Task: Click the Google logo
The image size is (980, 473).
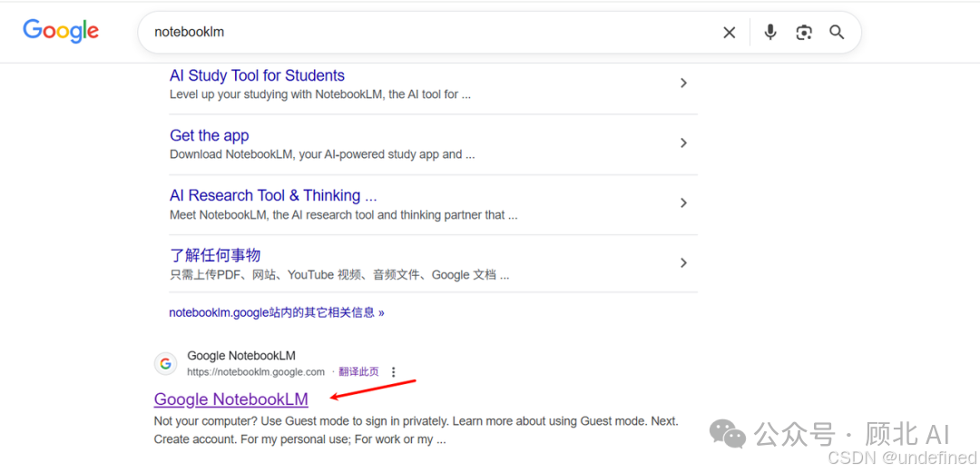Action: click(61, 31)
